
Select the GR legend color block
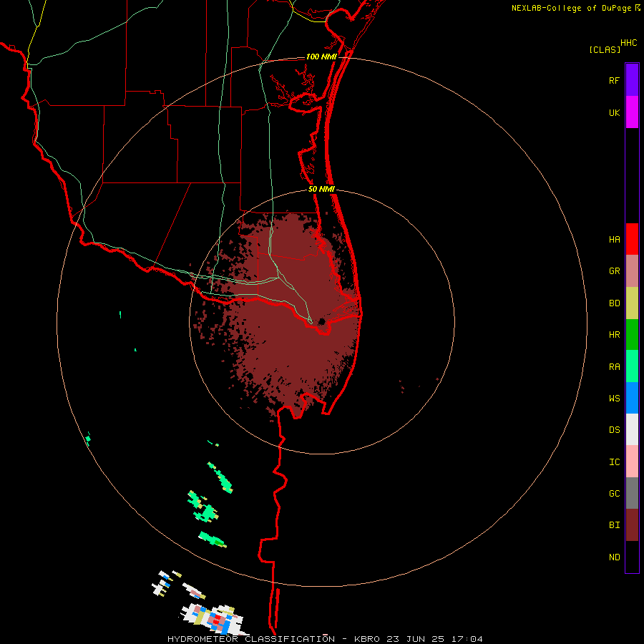point(632,271)
